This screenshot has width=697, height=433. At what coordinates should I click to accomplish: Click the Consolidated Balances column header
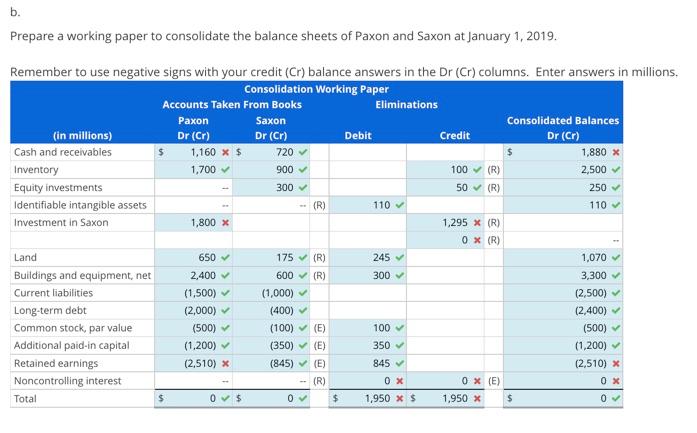click(563, 120)
